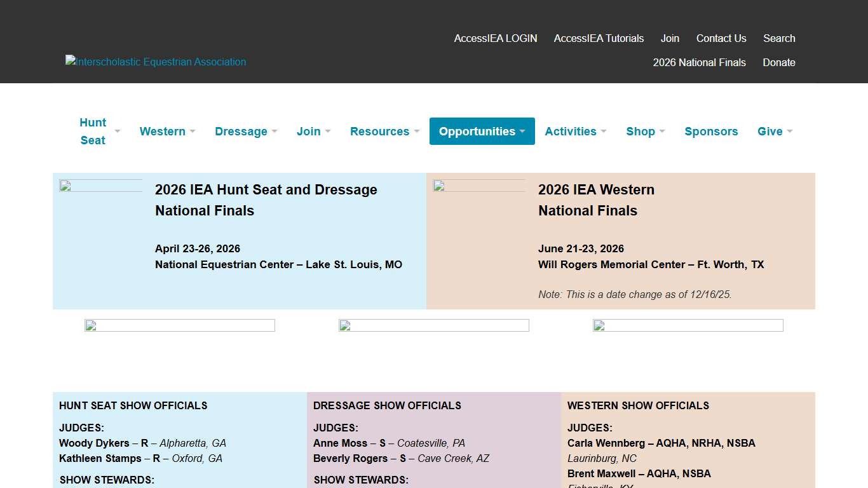Open the Contact Us page
The image size is (868, 488).
click(x=721, y=38)
